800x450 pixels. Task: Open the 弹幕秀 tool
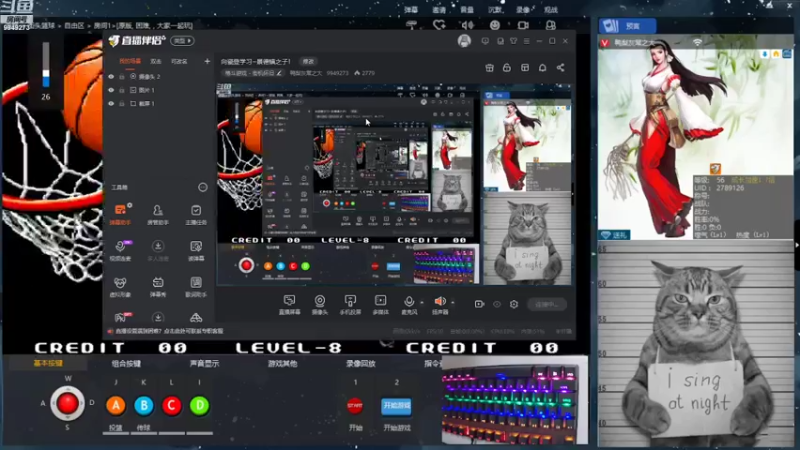tap(158, 287)
